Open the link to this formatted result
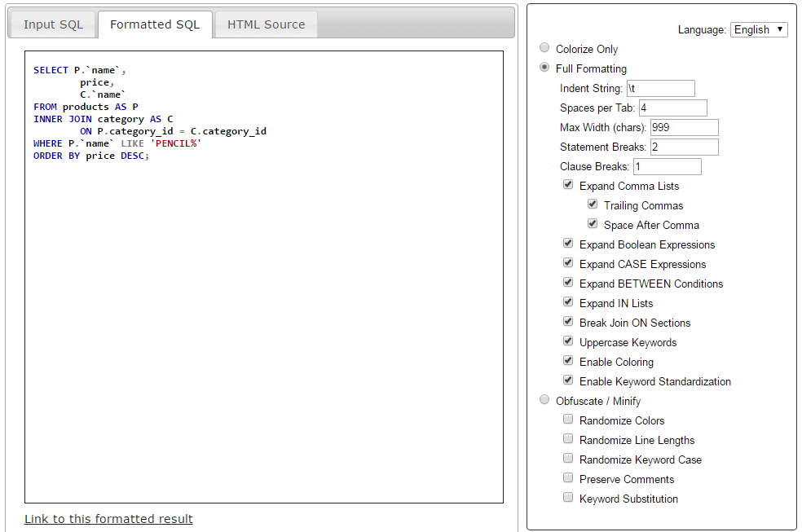 (x=108, y=519)
